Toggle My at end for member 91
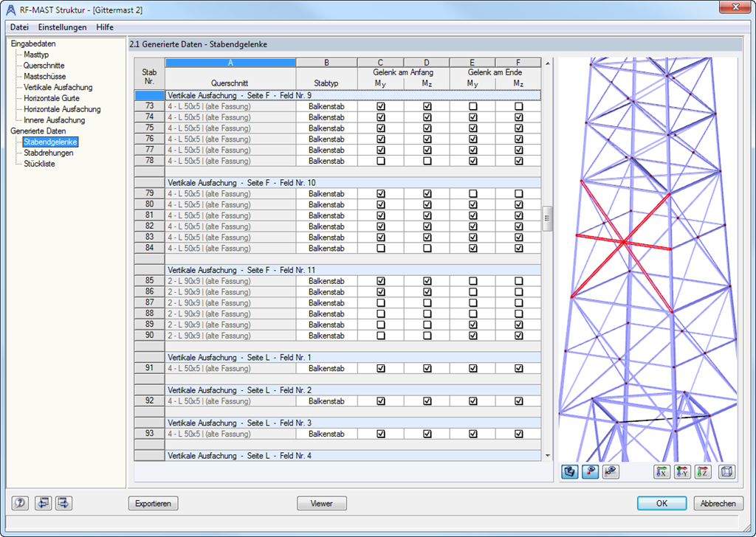The height and width of the screenshot is (537, 756). (x=473, y=368)
